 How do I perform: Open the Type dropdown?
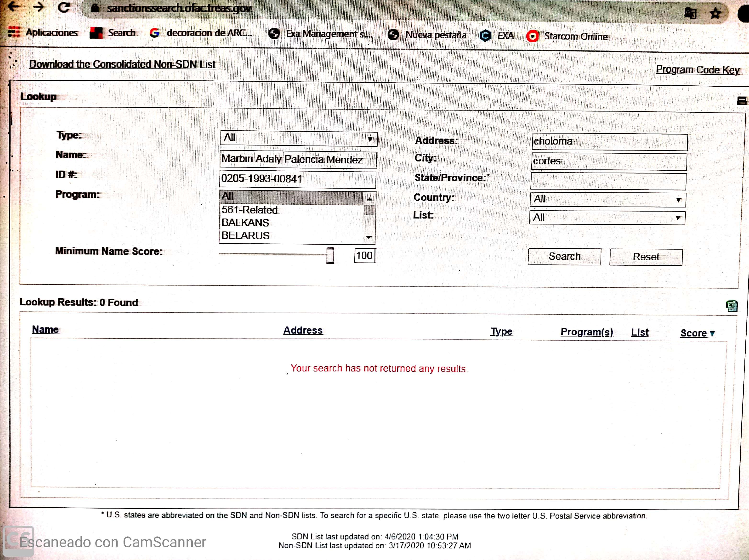(x=298, y=138)
